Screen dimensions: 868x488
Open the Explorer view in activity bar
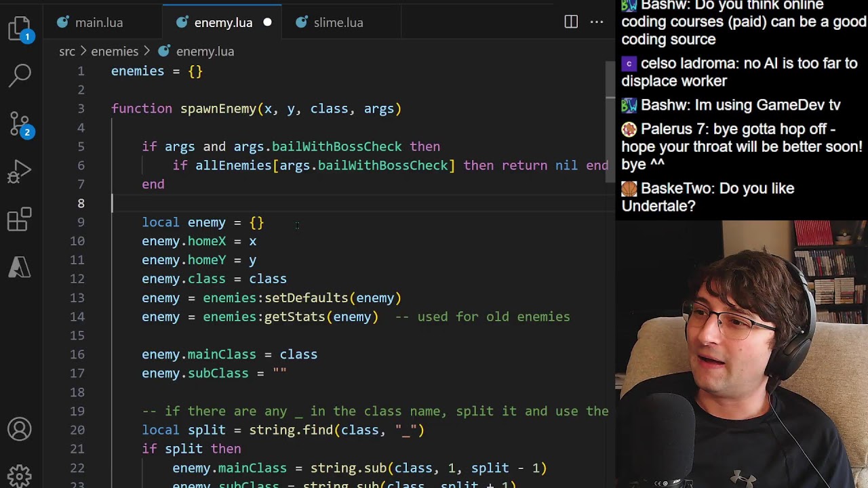point(20,29)
